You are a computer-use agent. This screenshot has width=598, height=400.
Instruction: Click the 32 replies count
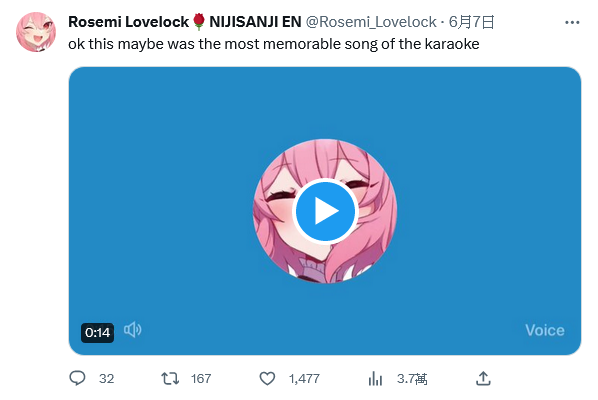point(106,379)
